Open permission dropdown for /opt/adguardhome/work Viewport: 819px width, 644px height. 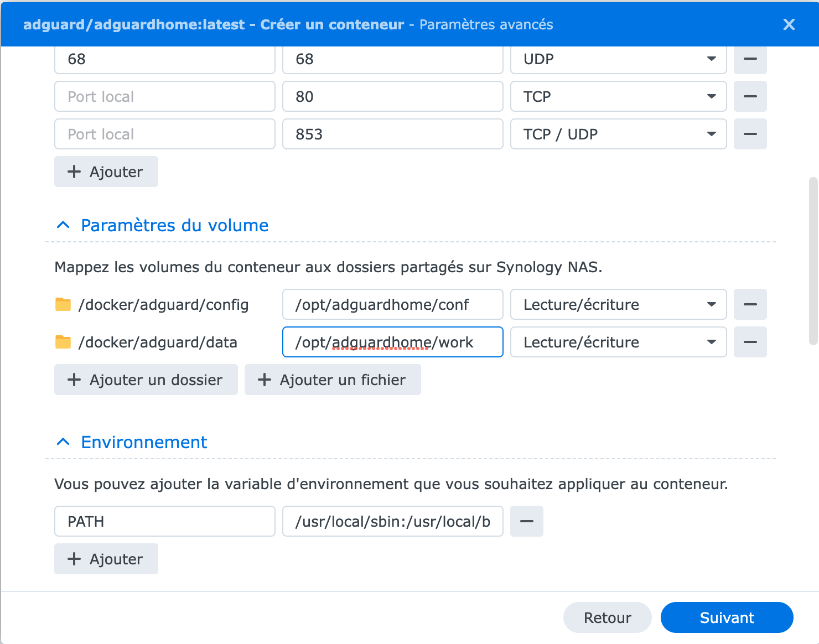tap(618, 342)
